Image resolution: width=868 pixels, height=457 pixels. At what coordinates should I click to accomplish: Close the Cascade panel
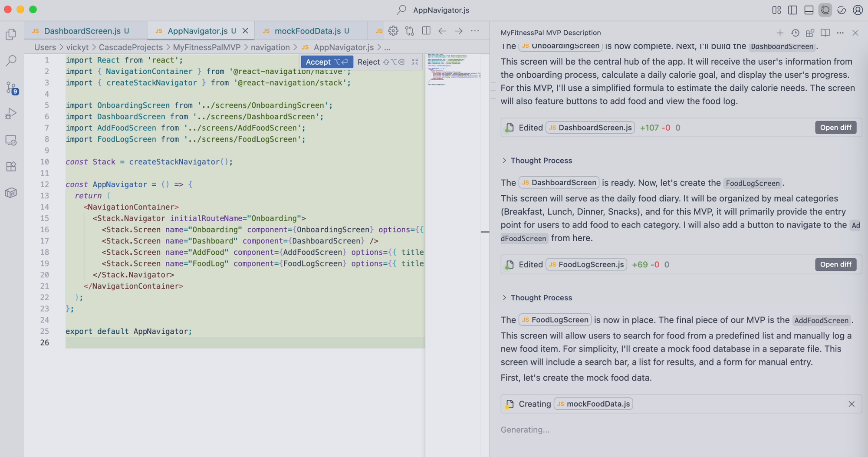(855, 33)
